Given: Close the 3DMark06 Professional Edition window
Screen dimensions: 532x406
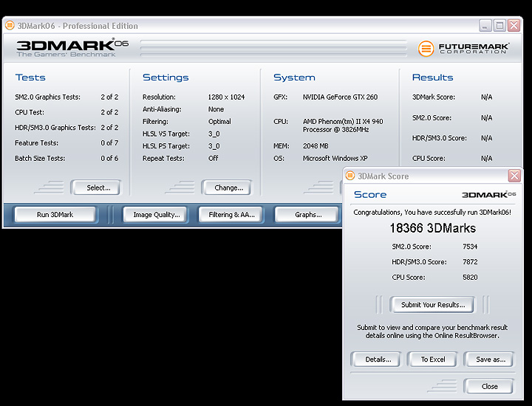Looking at the screenshot, I should tap(514, 25).
